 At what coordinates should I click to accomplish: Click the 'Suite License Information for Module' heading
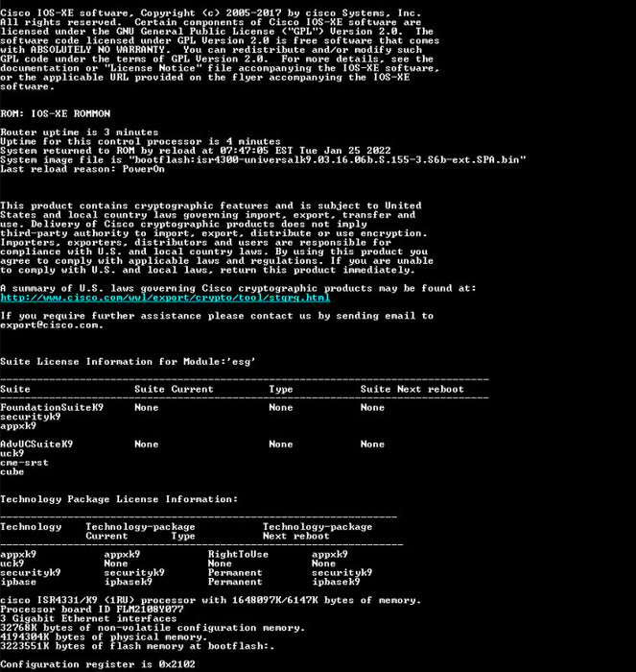[128, 362]
